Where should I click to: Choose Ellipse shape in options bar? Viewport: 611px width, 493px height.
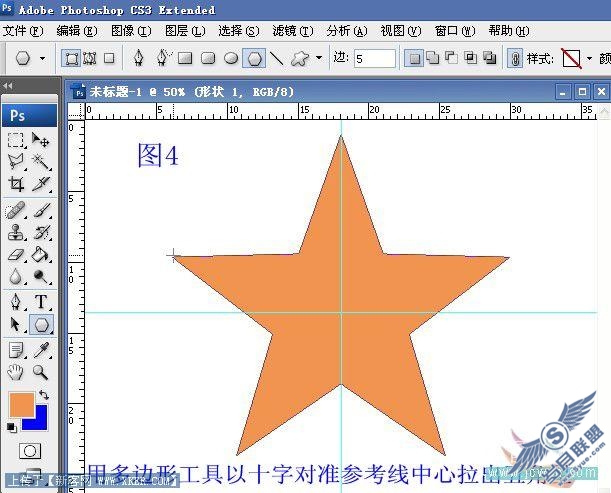pos(231,58)
